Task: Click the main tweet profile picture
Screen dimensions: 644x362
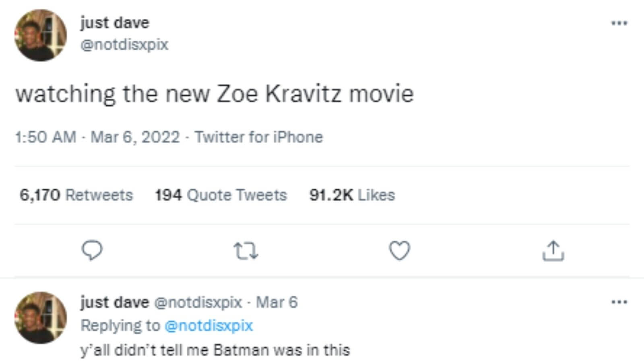Action: coord(40,35)
